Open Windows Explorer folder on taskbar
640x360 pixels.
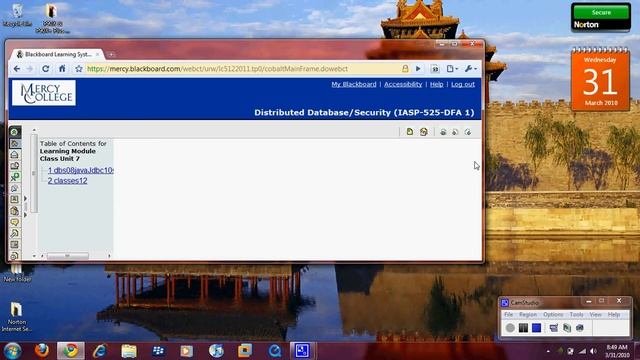(129, 351)
